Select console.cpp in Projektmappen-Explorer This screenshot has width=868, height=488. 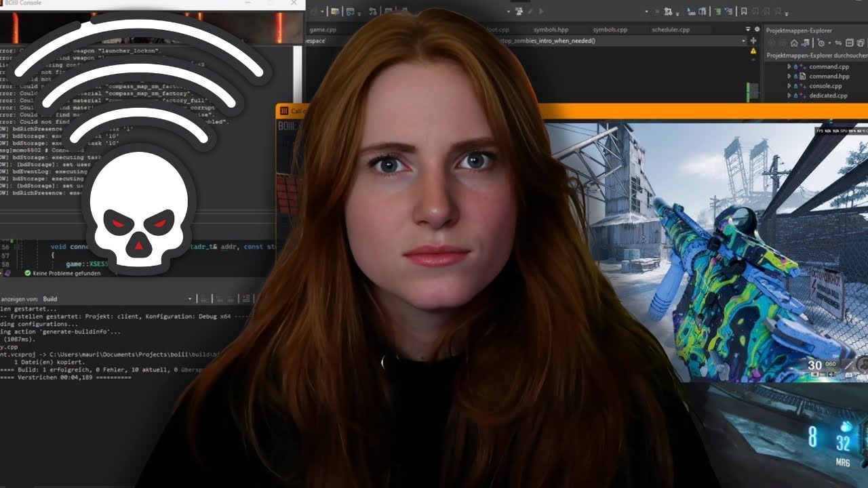pyautogui.click(x=826, y=86)
